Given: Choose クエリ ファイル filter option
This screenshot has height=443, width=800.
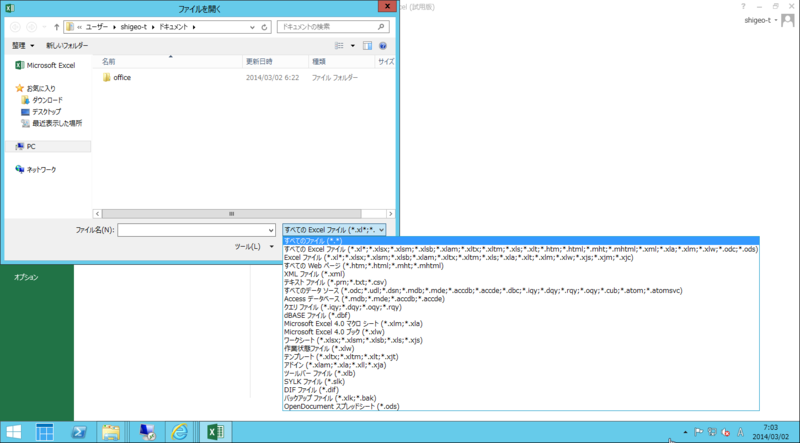Looking at the screenshot, I should 521,307.
